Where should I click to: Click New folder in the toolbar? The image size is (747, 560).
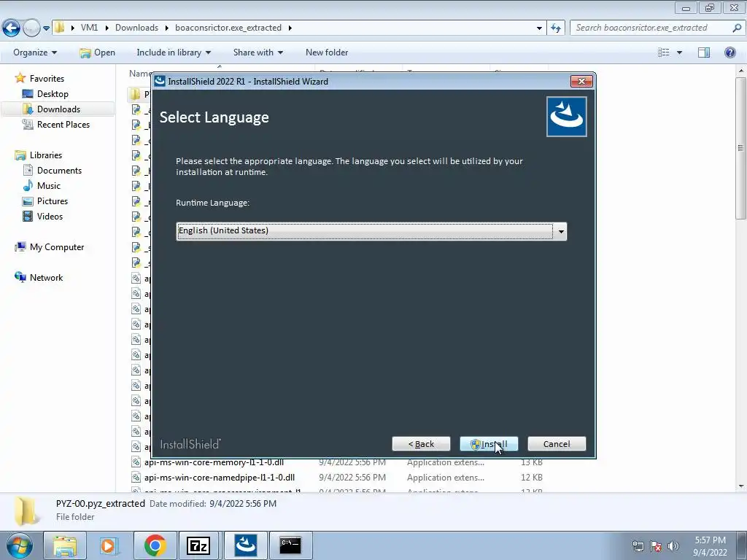point(327,52)
